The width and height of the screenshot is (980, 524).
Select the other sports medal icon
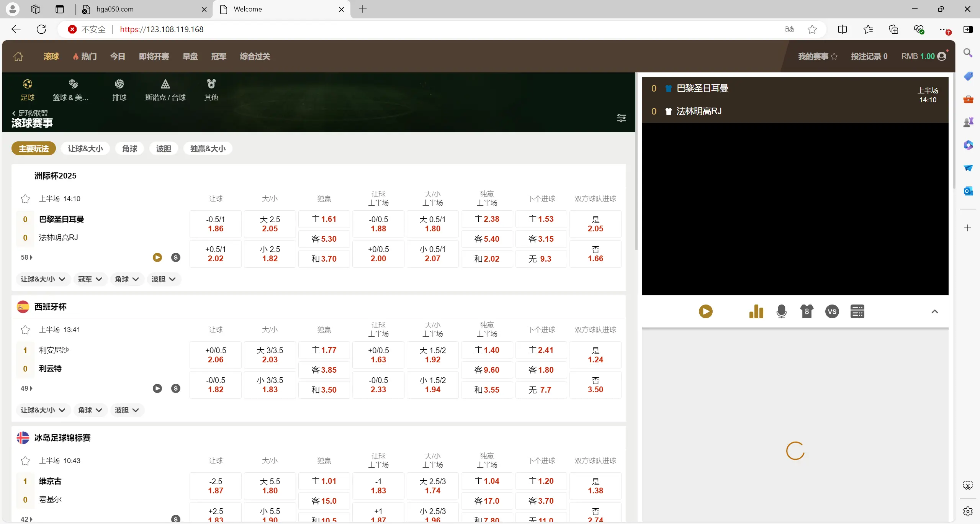tap(211, 84)
